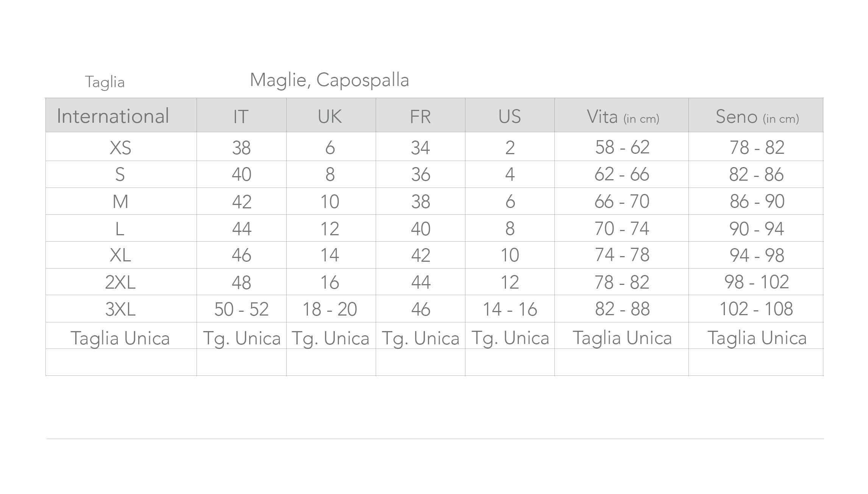
Task: Select the 2XL row label
Action: (120, 282)
